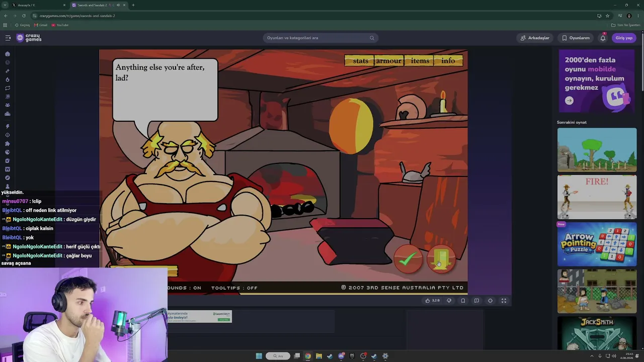This screenshot has width=644, height=362.
Task: Open the stats tab in game
Action: (360, 61)
